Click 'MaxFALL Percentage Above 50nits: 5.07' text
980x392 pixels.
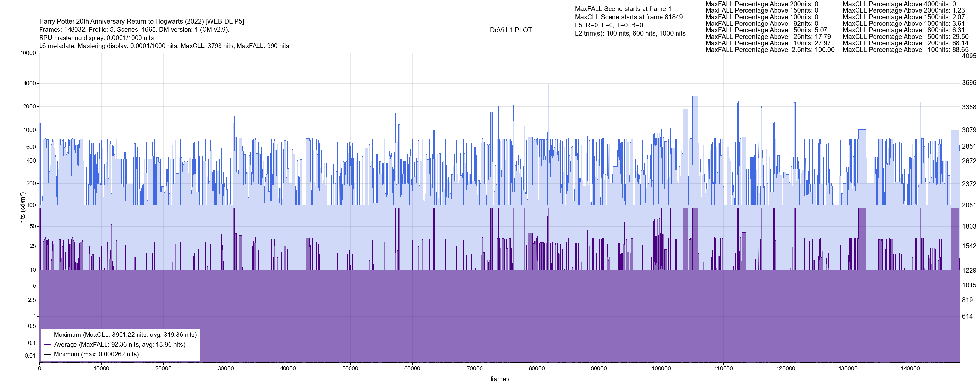click(766, 30)
